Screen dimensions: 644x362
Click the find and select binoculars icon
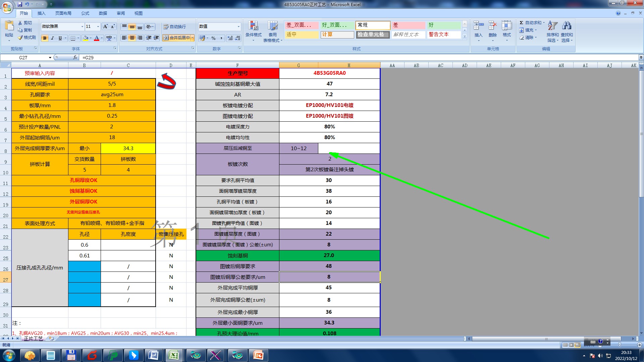(x=567, y=26)
